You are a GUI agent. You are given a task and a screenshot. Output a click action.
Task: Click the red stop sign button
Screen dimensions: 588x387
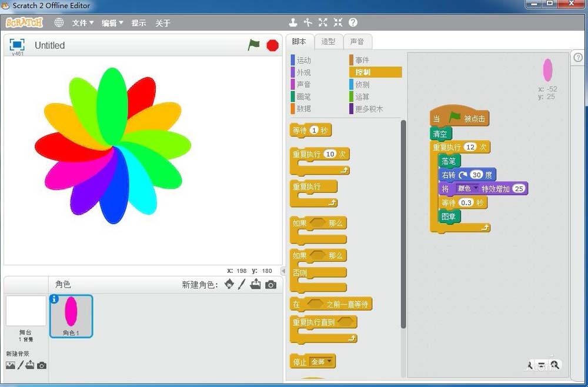point(273,45)
